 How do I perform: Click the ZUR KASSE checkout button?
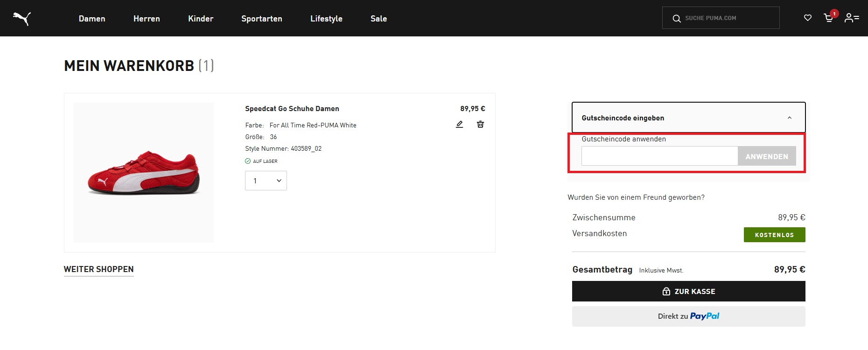click(x=689, y=291)
